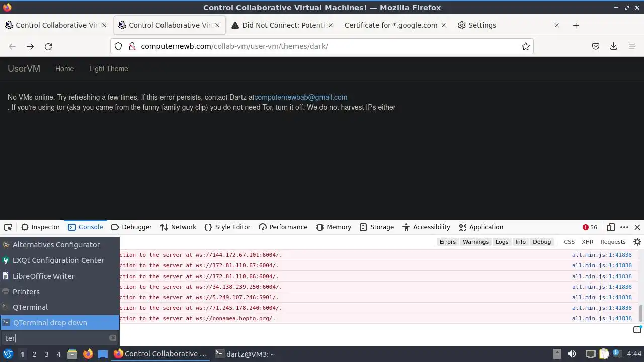Bookmark this page with the star
Screen dimensions: 644x362
click(526, 46)
